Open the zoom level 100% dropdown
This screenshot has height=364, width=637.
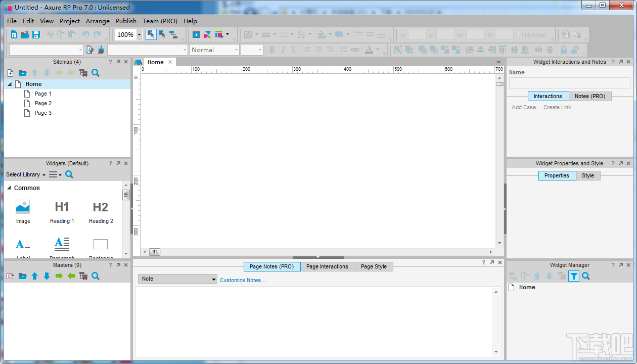(140, 35)
